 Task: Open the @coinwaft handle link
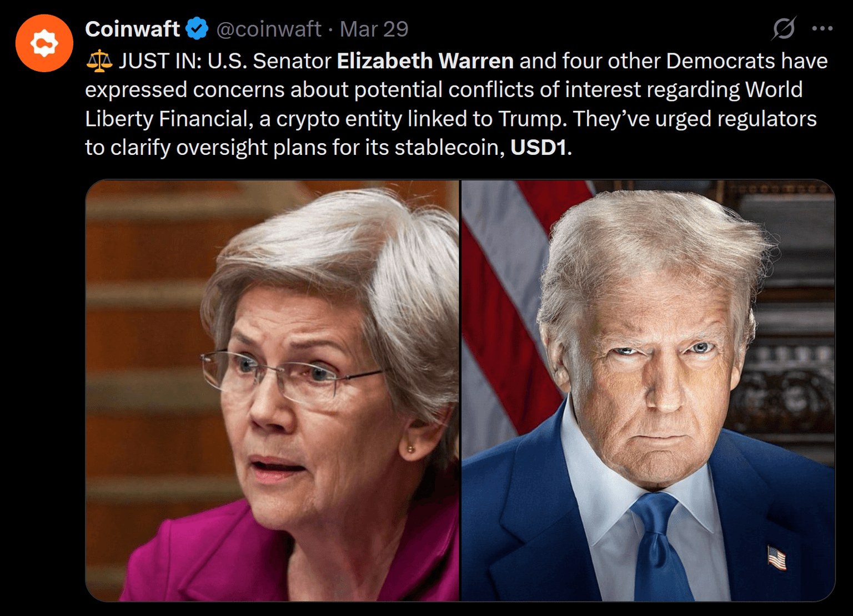pyautogui.click(x=269, y=29)
